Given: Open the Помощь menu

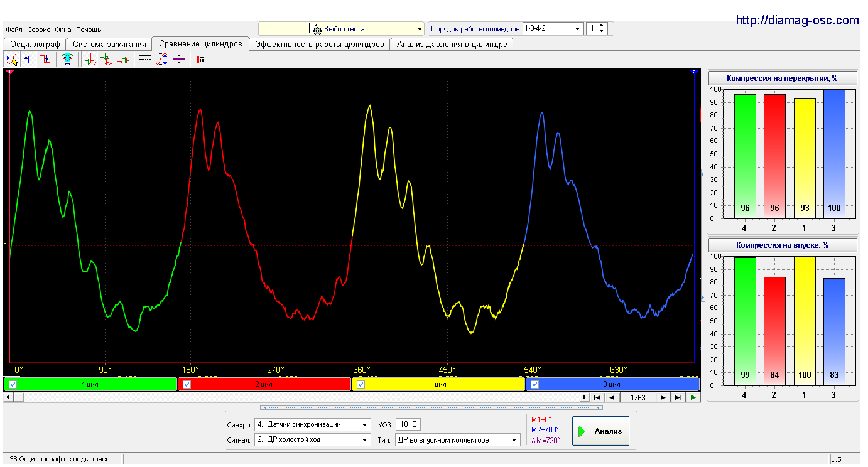Looking at the screenshot, I should coord(89,30).
